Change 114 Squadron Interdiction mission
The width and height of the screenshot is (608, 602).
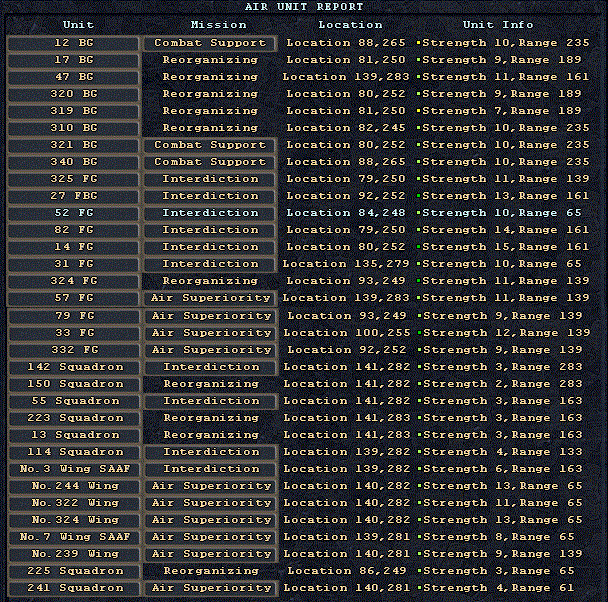pos(211,453)
